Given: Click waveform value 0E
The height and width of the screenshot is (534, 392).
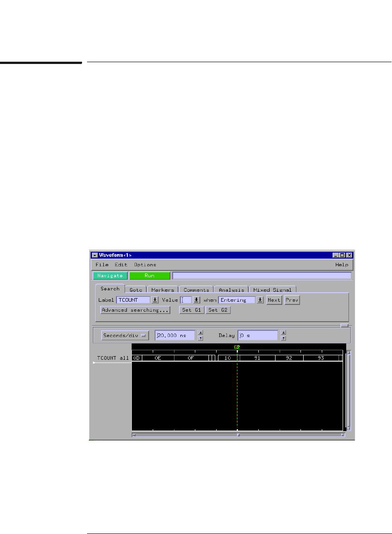Looking at the screenshot, I should pyautogui.click(x=158, y=358).
